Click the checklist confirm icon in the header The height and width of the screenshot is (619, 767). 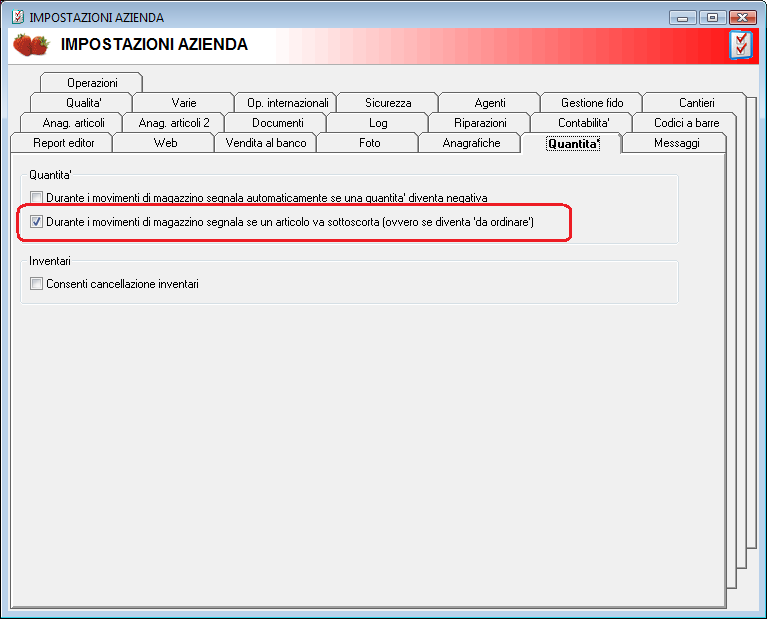tap(741, 46)
